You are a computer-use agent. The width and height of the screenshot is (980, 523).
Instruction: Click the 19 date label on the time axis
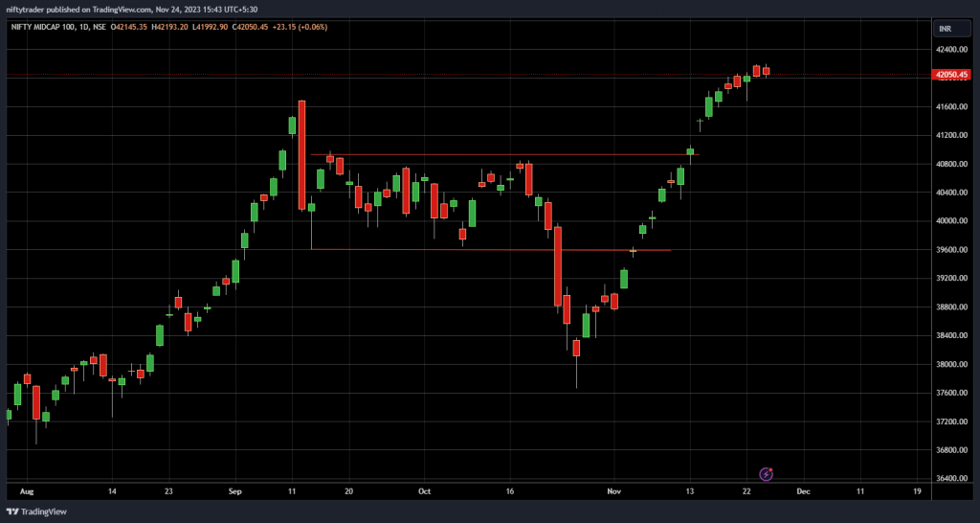917,491
